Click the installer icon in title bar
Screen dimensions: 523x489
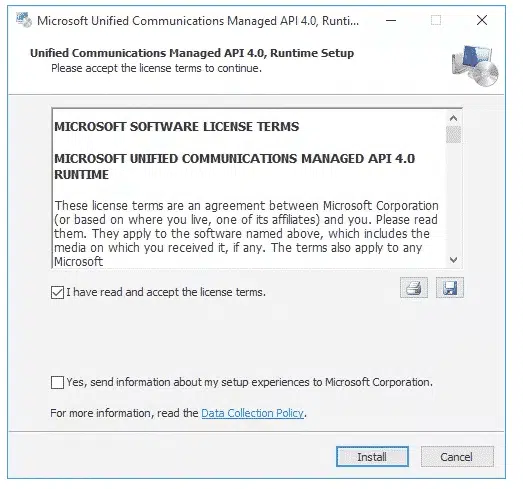(x=24, y=20)
